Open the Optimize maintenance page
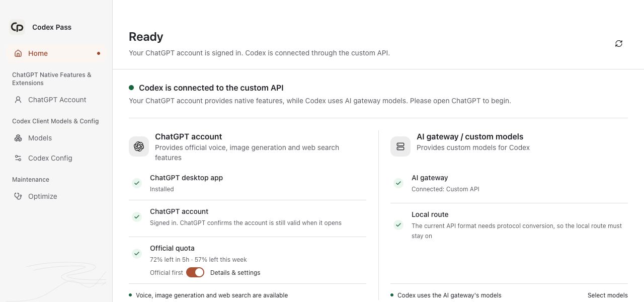Image resolution: width=644 pixels, height=302 pixels. 56,196
